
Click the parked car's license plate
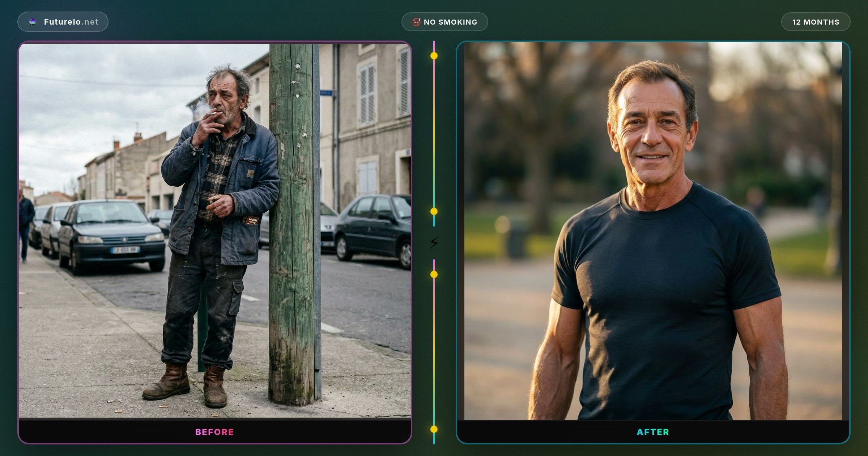pyautogui.click(x=125, y=250)
